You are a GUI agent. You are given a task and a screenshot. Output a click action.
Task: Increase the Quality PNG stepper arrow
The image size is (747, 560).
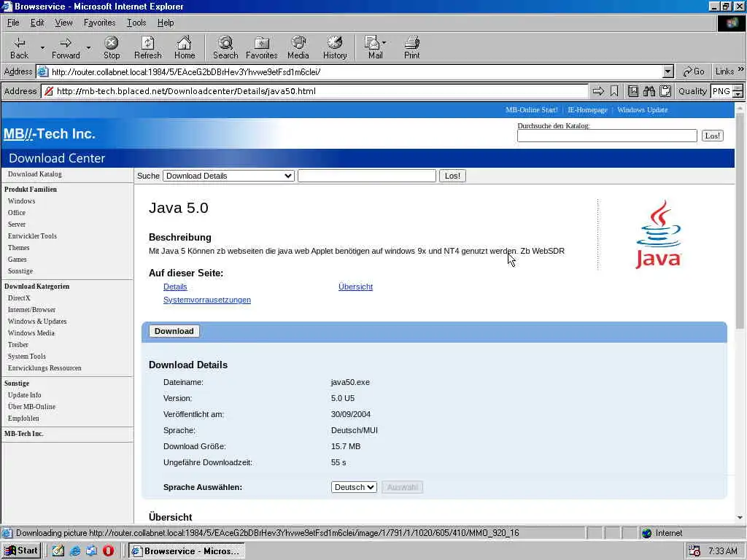coord(738,88)
